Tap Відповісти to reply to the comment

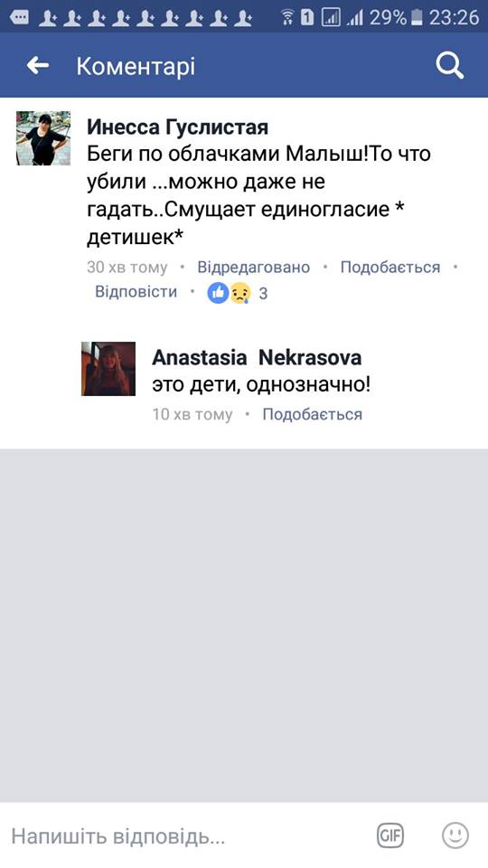pos(136,292)
